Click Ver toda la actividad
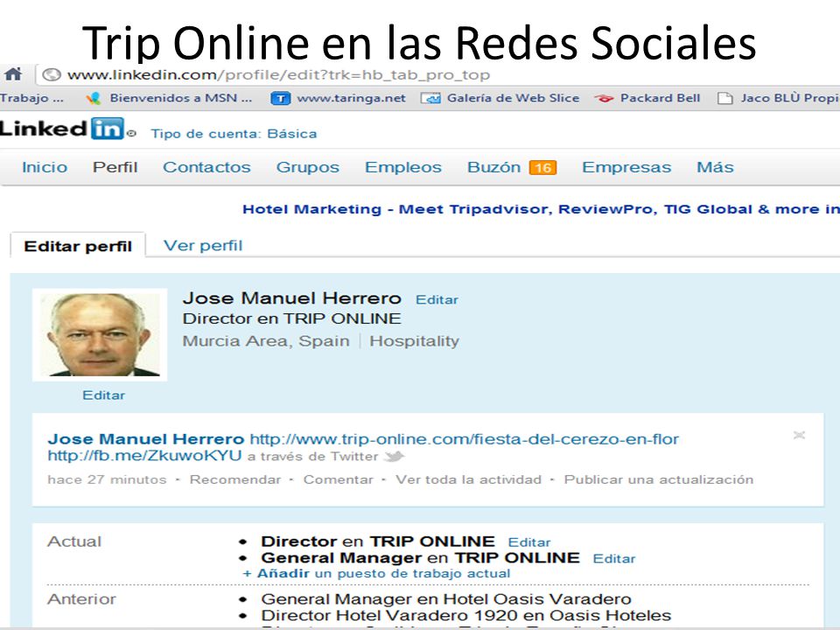840x630 pixels. (469, 479)
